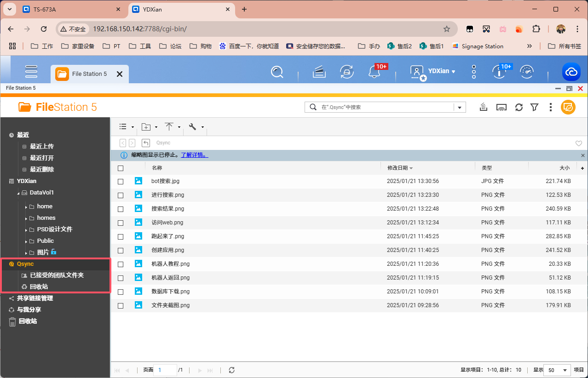Screen dimensions: 588x378
Task: Open 与我分享 in the sidebar
Action: click(29, 309)
